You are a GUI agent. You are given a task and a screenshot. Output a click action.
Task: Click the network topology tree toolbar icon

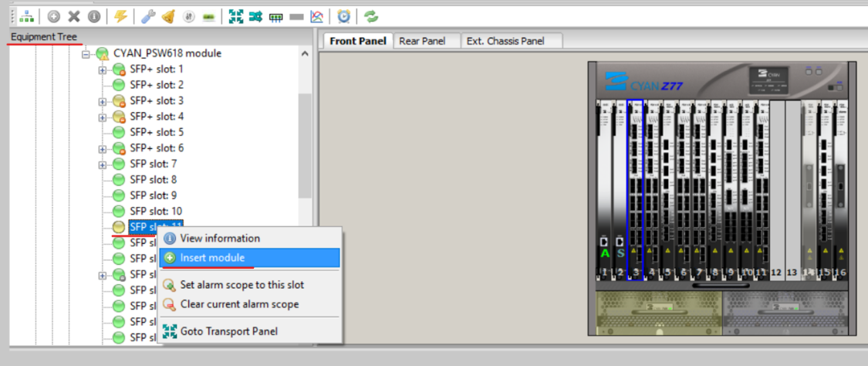click(26, 17)
